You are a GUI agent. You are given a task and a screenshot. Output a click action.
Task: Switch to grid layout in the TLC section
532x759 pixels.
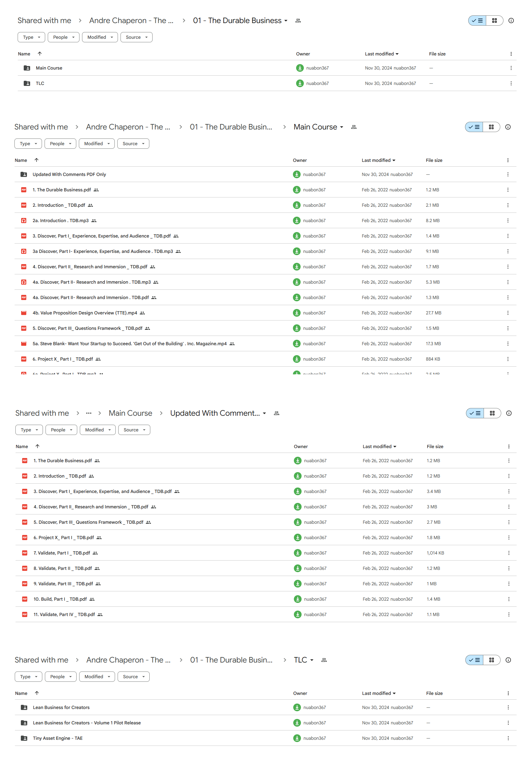pos(491,660)
